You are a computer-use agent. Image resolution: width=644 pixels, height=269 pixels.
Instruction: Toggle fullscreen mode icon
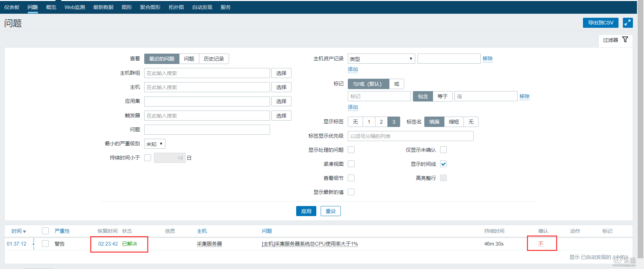(628, 23)
